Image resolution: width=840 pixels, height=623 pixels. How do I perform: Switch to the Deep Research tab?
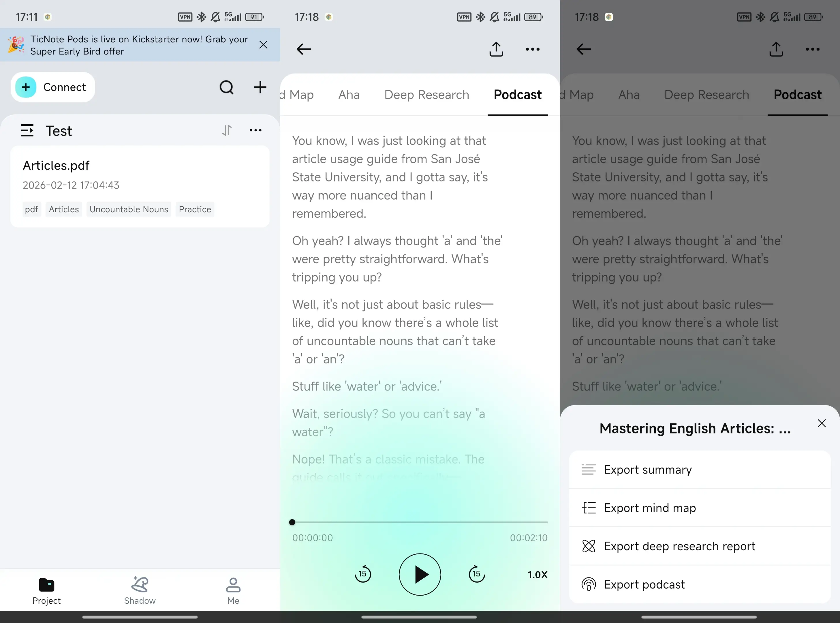pos(426,95)
